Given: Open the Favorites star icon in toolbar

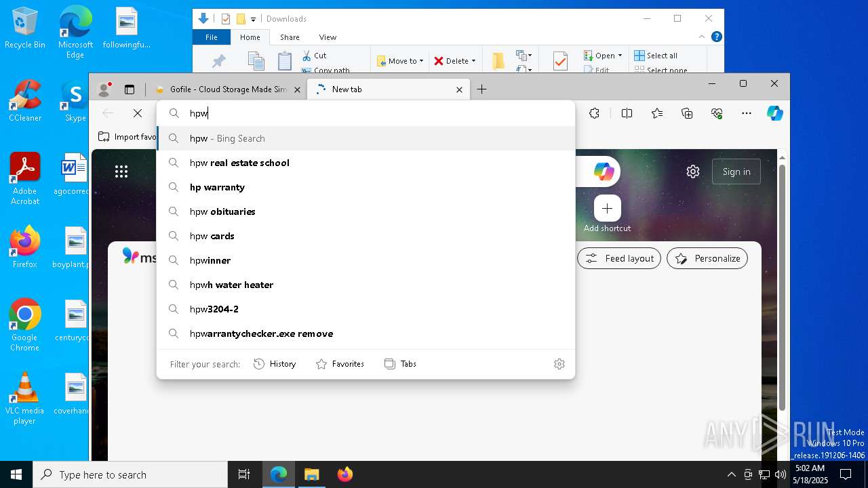Looking at the screenshot, I should point(657,113).
